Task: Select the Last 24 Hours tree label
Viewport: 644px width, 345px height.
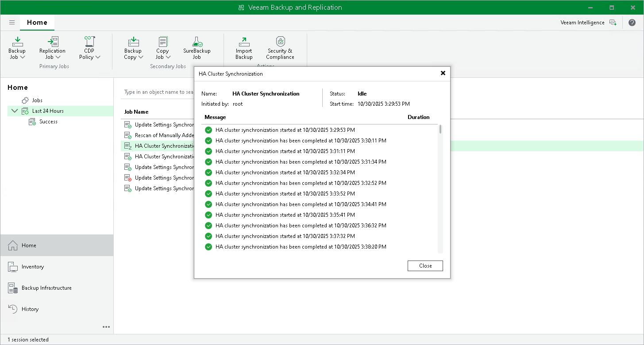Action: (x=48, y=111)
